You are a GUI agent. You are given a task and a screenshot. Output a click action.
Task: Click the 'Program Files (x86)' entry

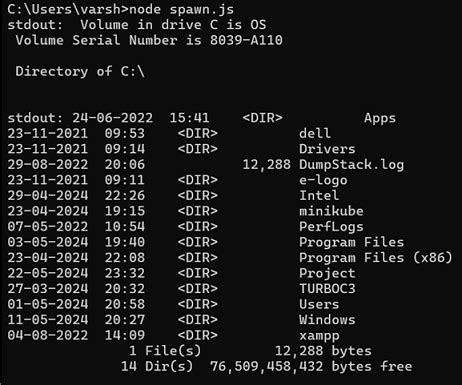click(x=376, y=258)
